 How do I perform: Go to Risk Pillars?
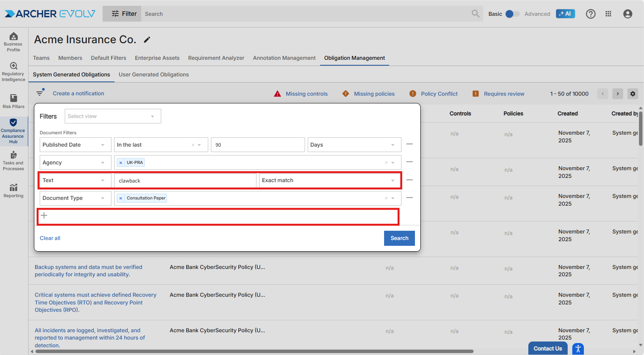pyautogui.click(x=13, y=101)
